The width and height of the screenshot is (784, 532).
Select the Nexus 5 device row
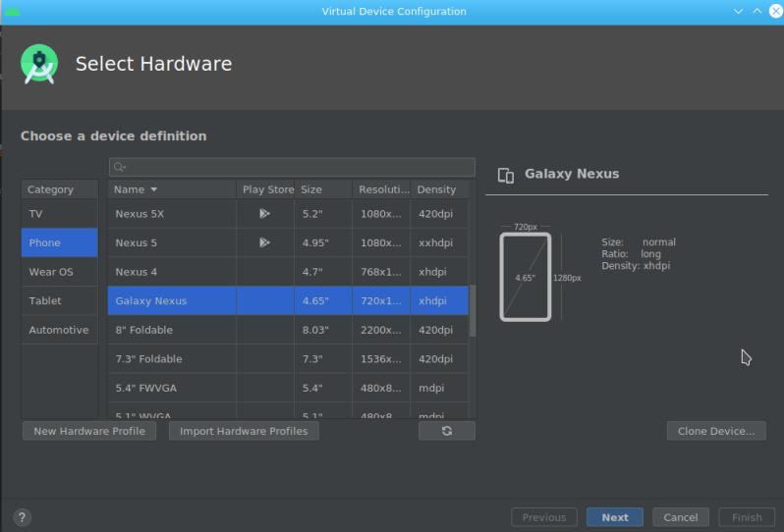point(289,242)
